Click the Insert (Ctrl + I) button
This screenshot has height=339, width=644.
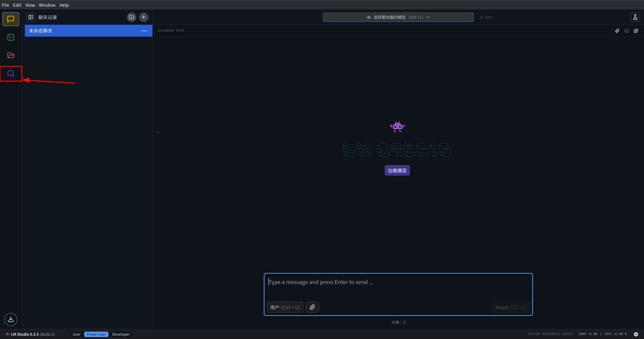tap(511, 307)
